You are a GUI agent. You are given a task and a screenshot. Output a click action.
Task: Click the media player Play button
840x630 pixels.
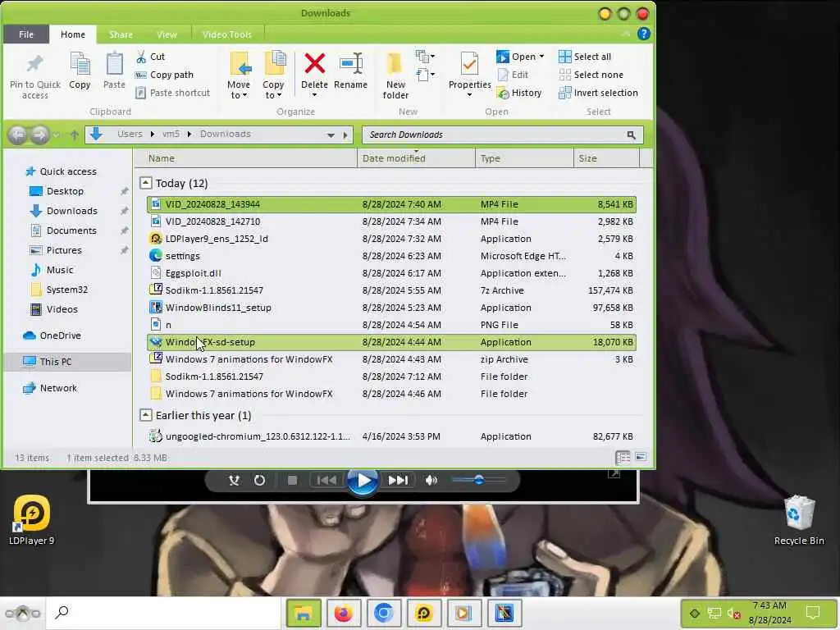point(363,481)
